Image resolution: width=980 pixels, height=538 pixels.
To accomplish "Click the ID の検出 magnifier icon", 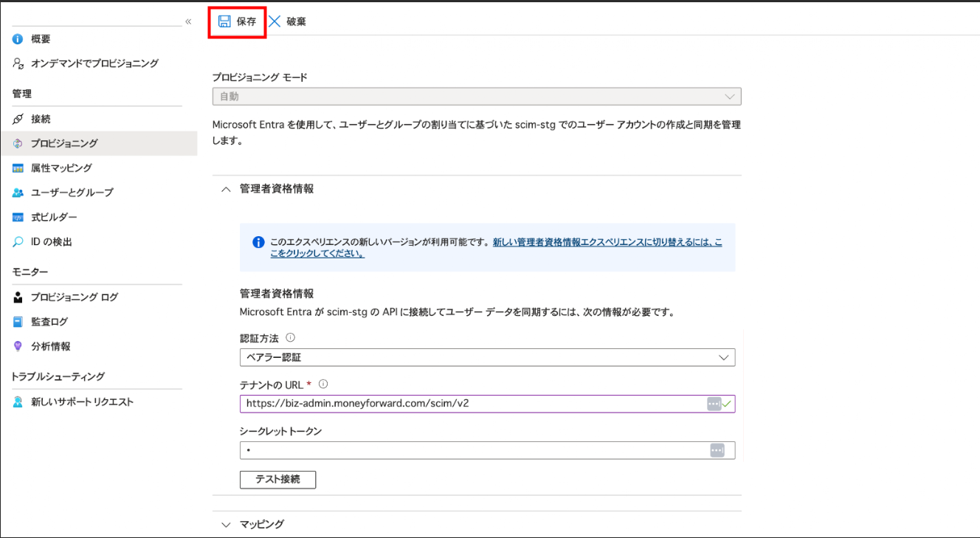I will 18,242.
